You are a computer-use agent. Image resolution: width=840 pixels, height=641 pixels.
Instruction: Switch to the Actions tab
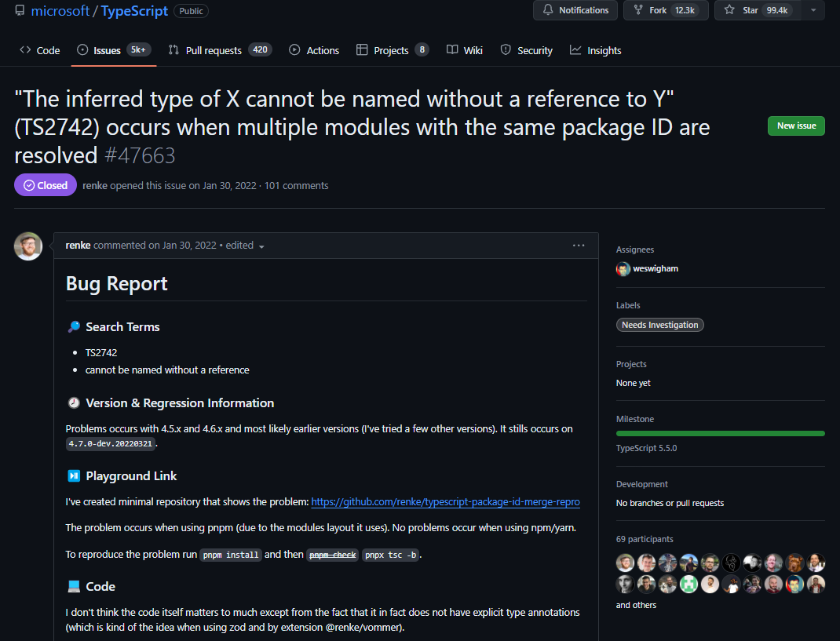[315, 50]
